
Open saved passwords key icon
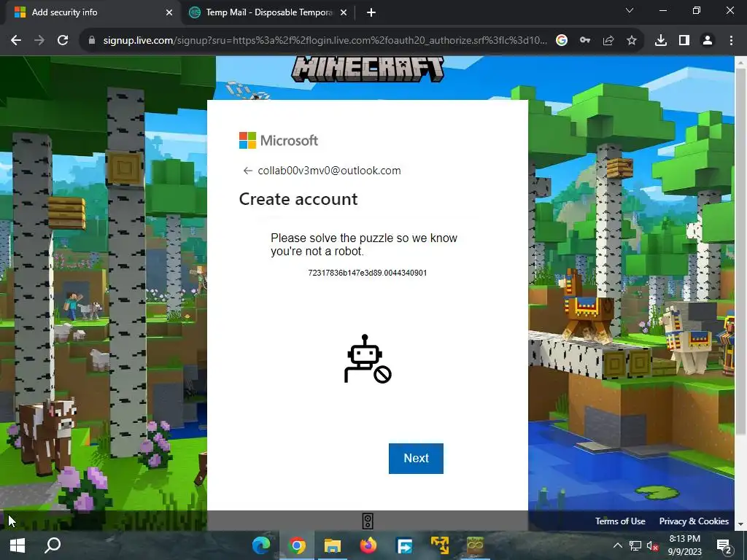(585, 41)
